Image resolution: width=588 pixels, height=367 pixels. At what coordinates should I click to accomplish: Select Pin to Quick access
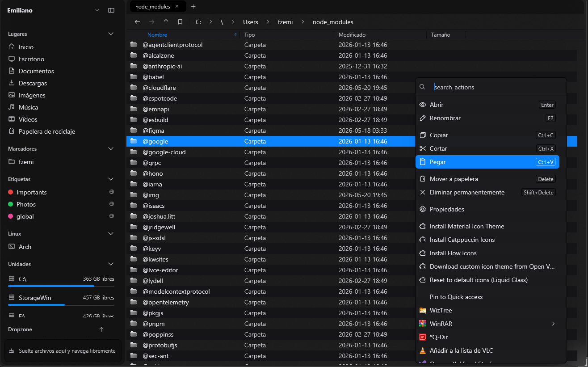(487, 297)
